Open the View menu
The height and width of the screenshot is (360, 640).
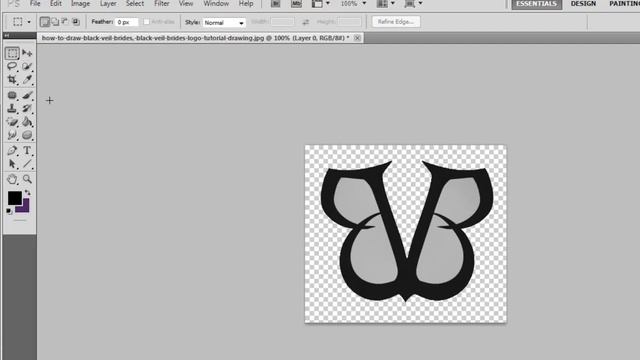click(x=186, y=4)
